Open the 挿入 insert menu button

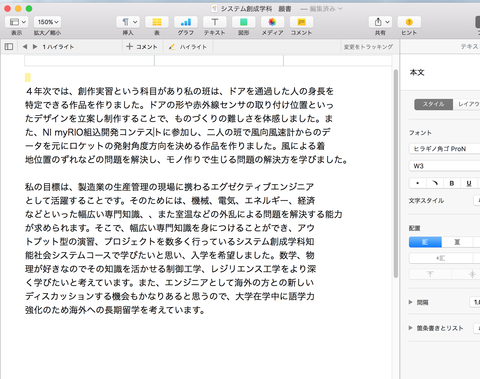128,22
